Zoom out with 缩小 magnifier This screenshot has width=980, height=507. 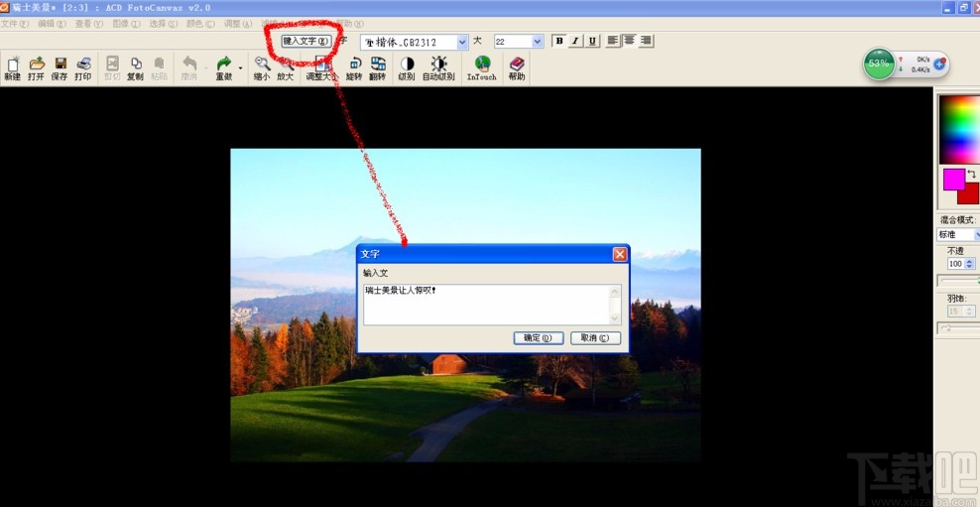[x=262, y=68]
